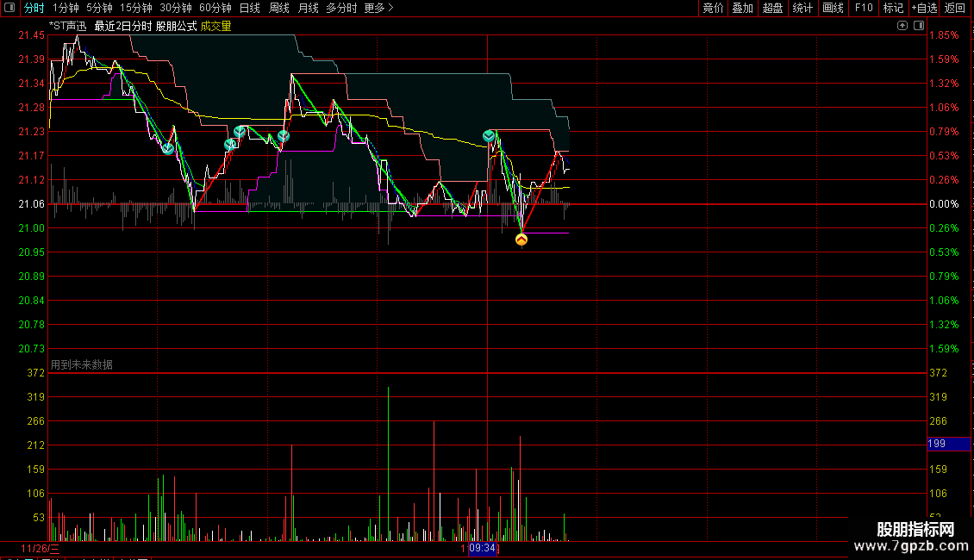Click the 0.00% percent axis label

tap(944, 204)
